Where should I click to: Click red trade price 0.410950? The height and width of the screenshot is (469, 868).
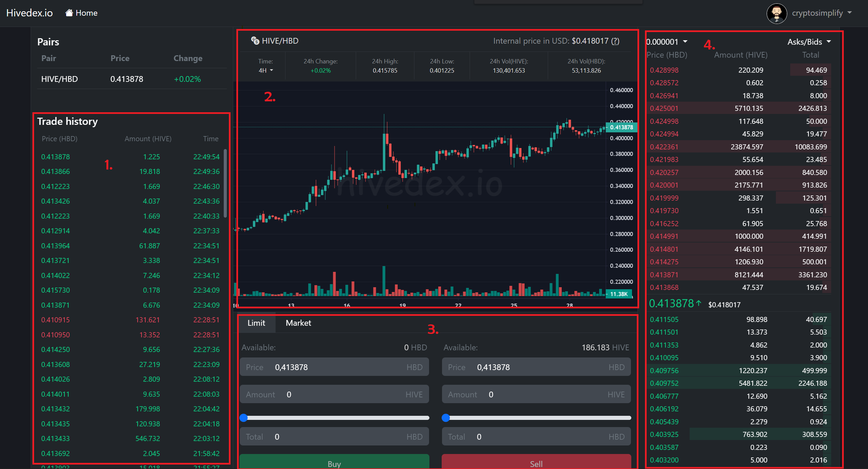pyautogui.click(x=56, y=335)
